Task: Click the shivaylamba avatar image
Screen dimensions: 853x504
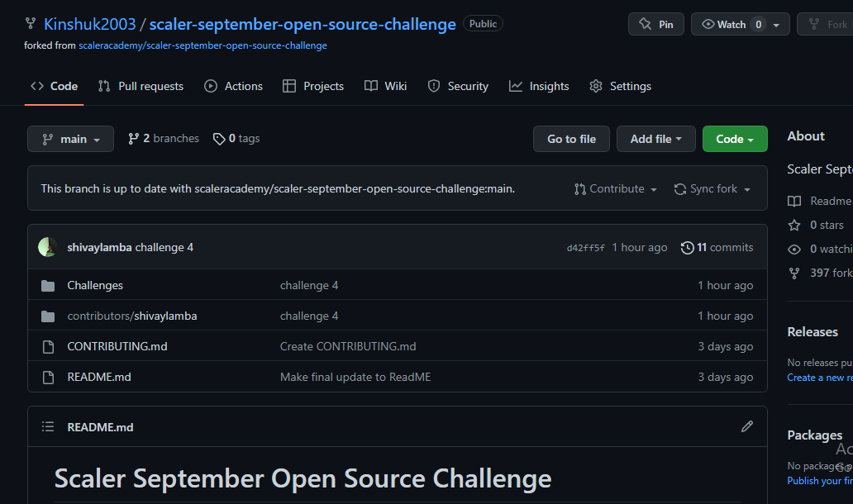Action: coord(48,247)
